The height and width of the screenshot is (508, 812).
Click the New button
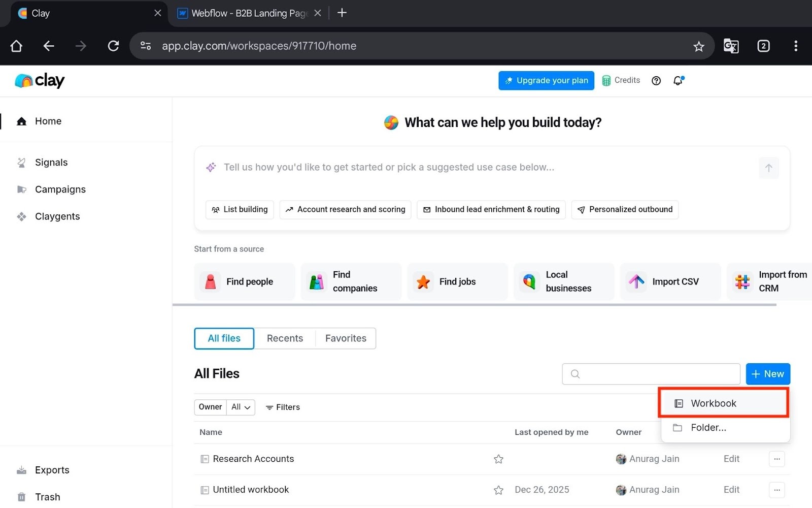[x=768, y=374]
